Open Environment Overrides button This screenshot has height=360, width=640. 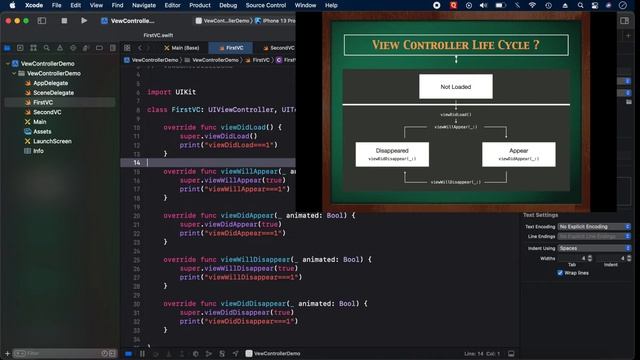[x=222, y=353]
